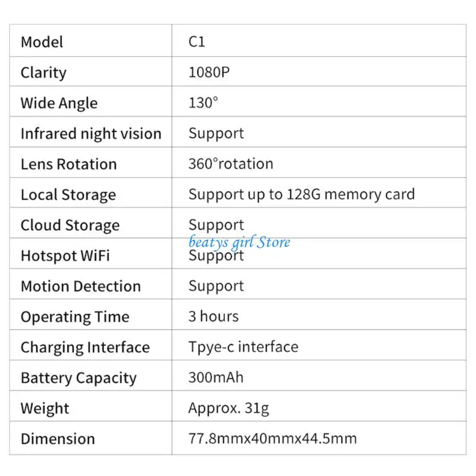
Task: Select the Support value for Motion Detection
Action: click(216, 286)
